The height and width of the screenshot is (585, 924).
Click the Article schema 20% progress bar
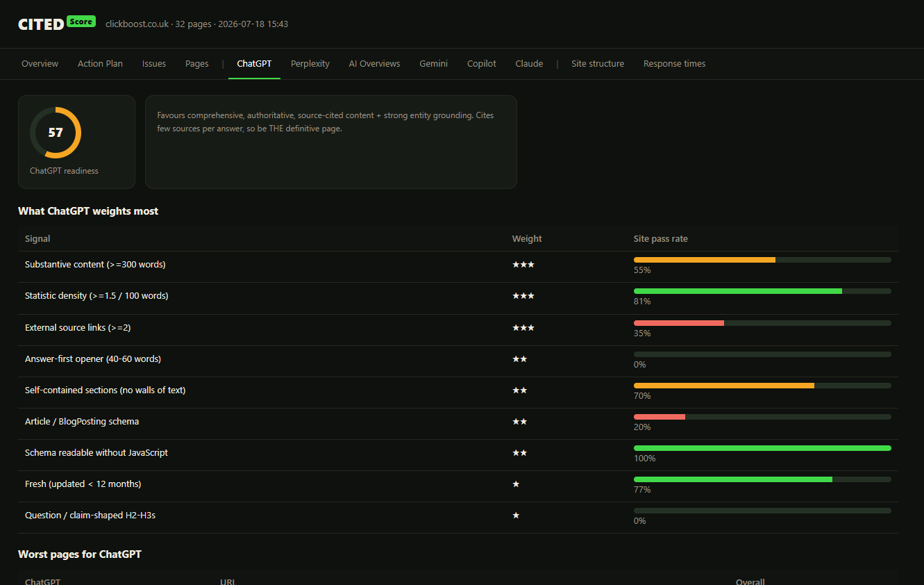(x=762, y=417)
